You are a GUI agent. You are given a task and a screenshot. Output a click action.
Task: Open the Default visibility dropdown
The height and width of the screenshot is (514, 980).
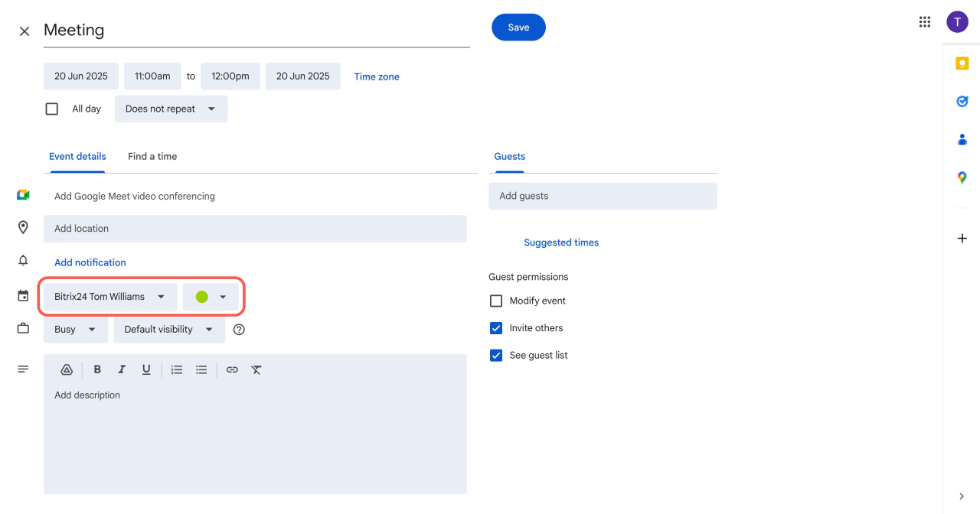pos(169,330)
